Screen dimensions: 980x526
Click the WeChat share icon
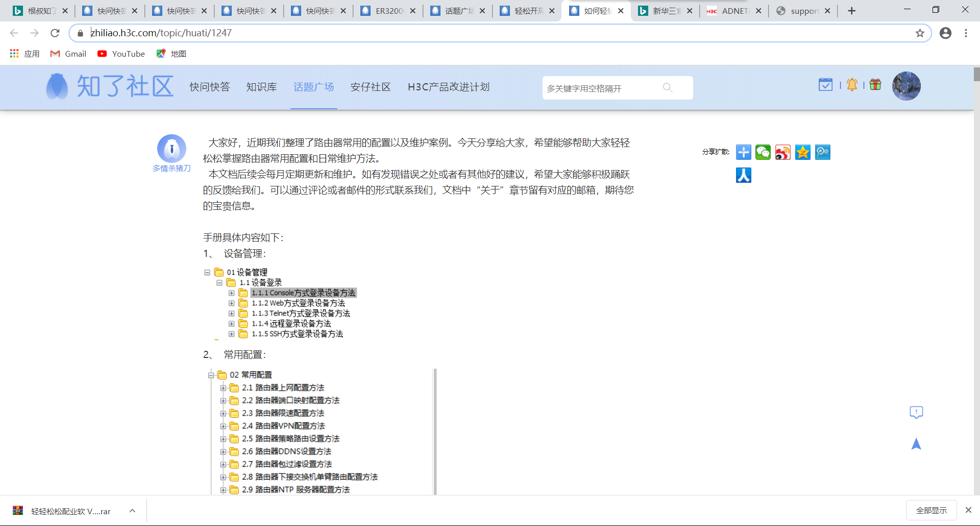tap(763, 152)
